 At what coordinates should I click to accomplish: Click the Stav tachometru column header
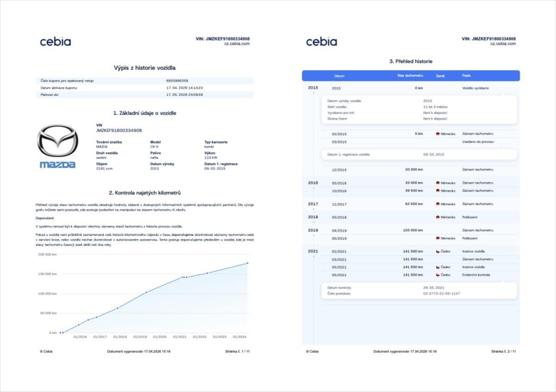point(410,76)
